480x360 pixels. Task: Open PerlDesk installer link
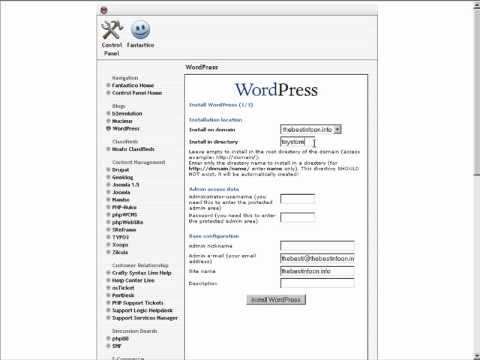coord(123,295)
